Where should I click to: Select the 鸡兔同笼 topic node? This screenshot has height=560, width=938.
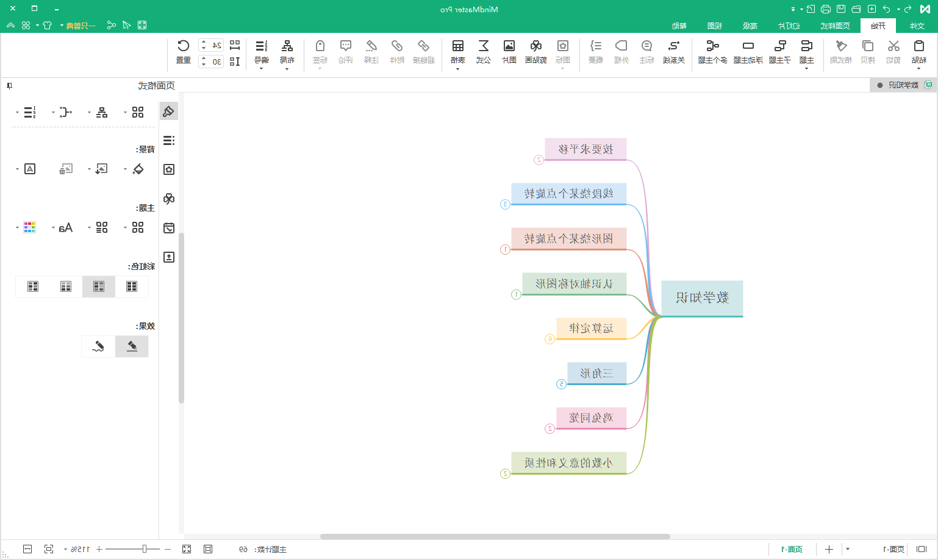tap(591, 418)
